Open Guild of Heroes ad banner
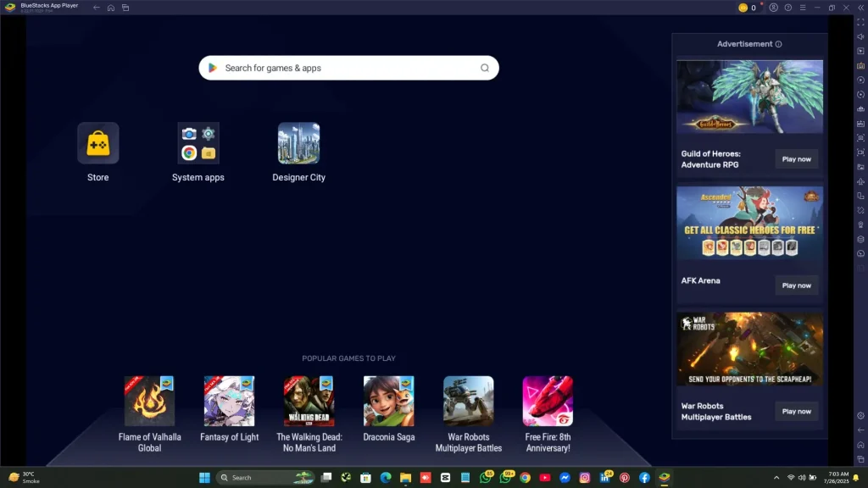Screen dimensions: 868x488 [749, 97]
